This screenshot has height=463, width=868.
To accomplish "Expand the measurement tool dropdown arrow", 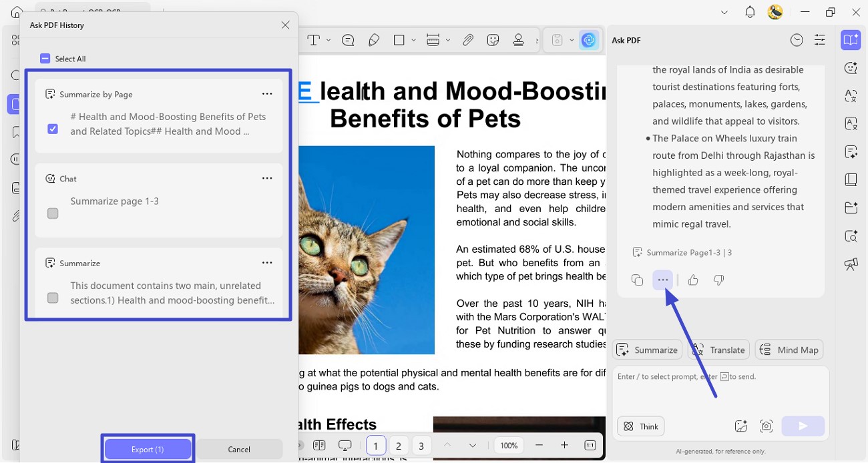I will tap(448, 40).
